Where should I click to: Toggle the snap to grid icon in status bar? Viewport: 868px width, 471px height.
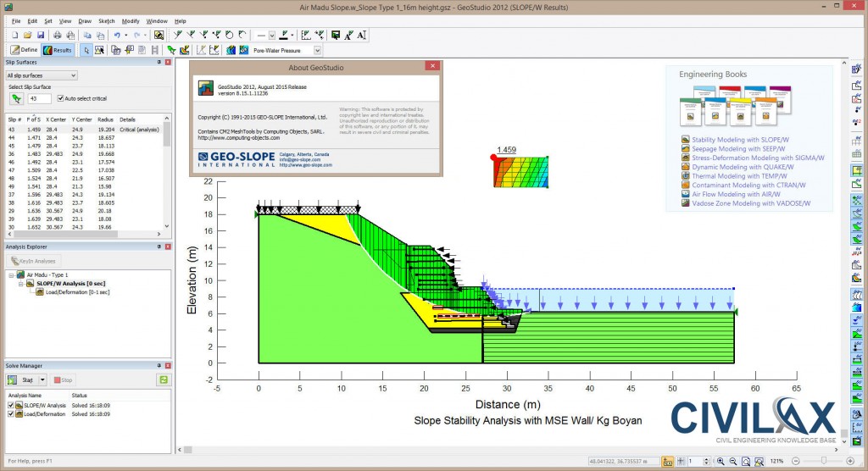[682, 461]
